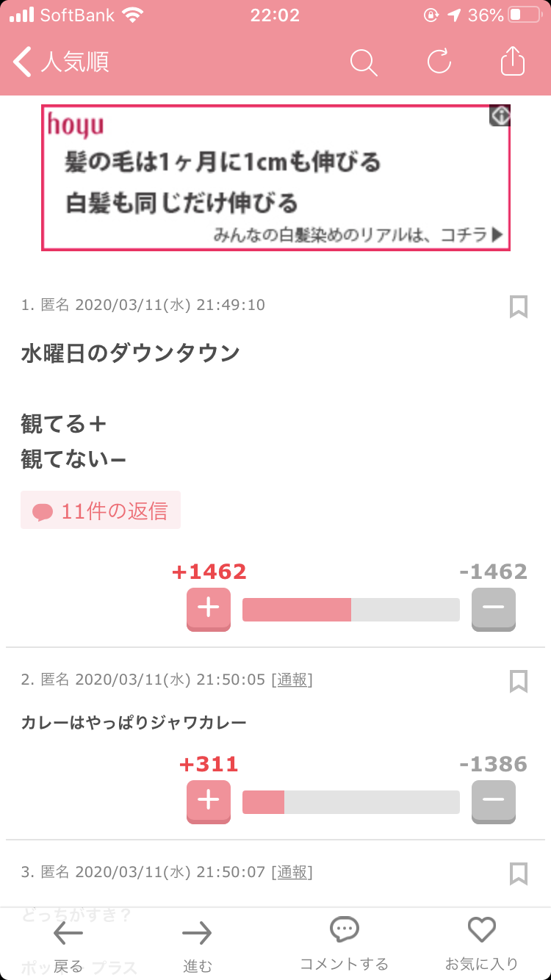Open the hoyu 白髪染め ad banner
This screenshot has width=551, height=980.
[x=275, y=178]
